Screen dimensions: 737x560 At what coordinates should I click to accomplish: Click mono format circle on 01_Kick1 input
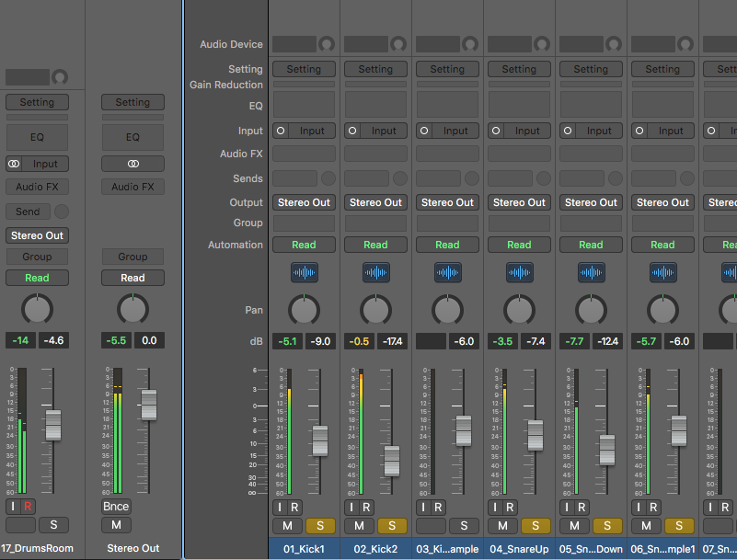(281, 131)
